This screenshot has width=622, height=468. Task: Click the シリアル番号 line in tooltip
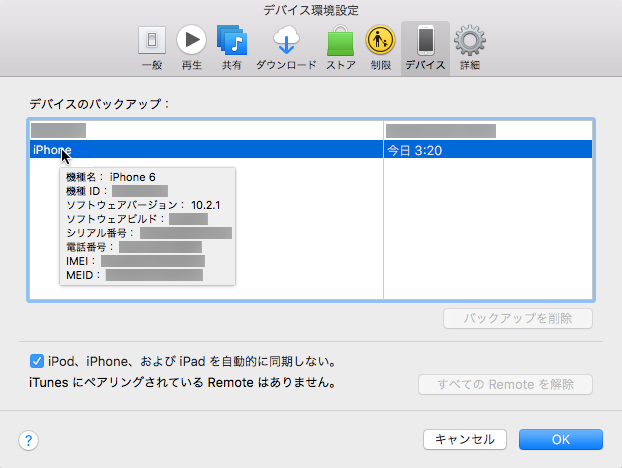[149, 233]
